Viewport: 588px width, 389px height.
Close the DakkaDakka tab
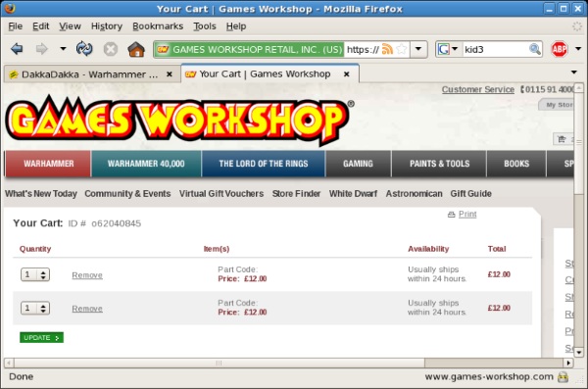pyautogui.click(x=170, y=74)
